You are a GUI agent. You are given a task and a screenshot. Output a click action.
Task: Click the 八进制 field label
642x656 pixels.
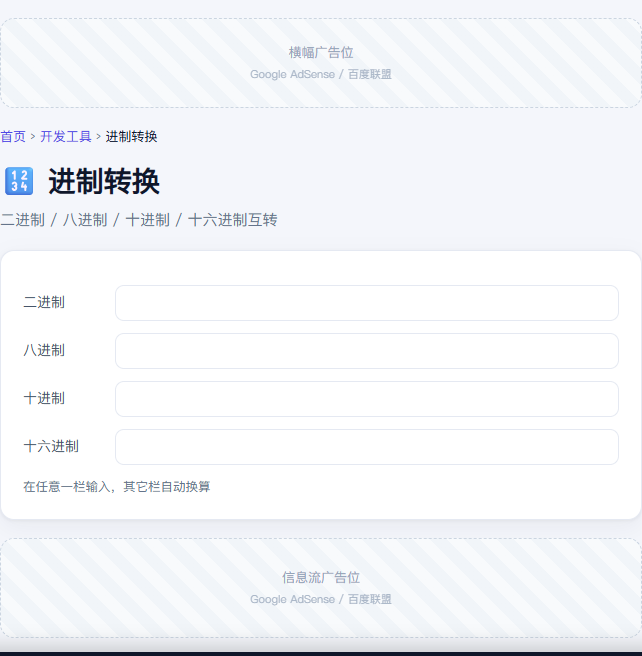44,350
